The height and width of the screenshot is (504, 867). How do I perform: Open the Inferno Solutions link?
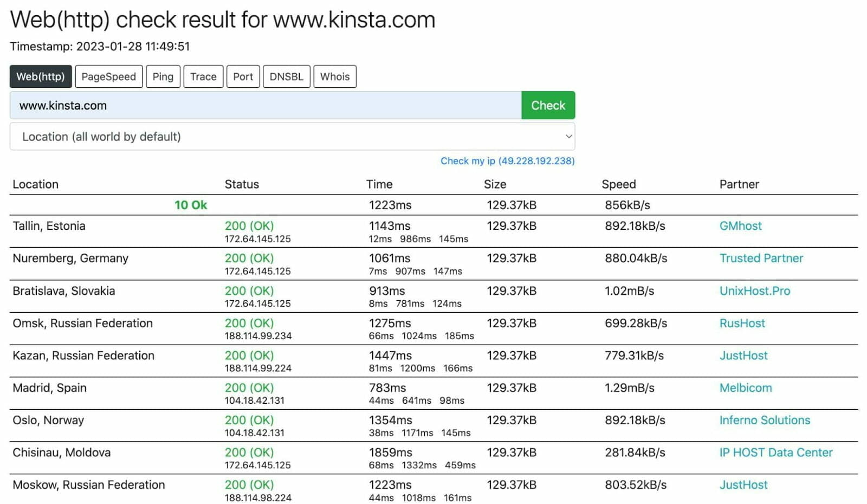tap(765, 420)
